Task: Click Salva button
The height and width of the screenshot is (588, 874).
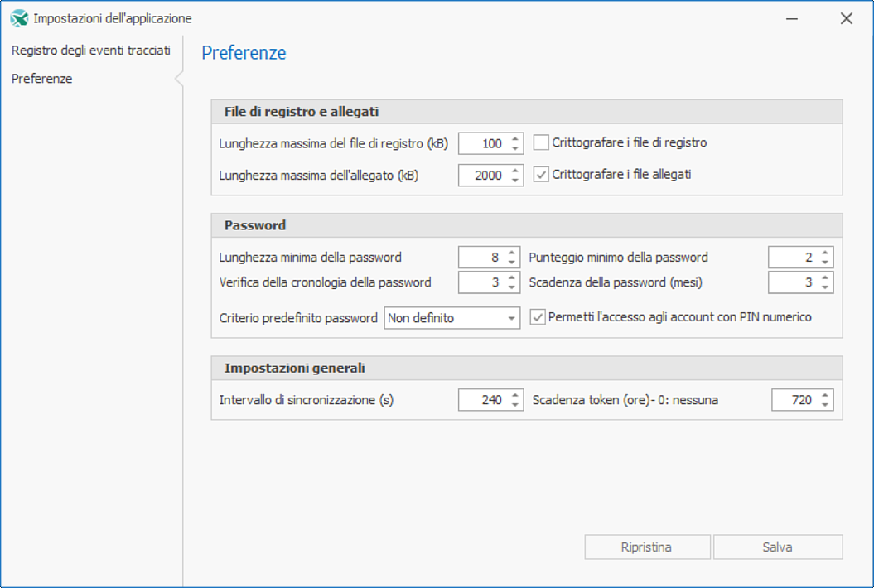Action: point(778,547)
